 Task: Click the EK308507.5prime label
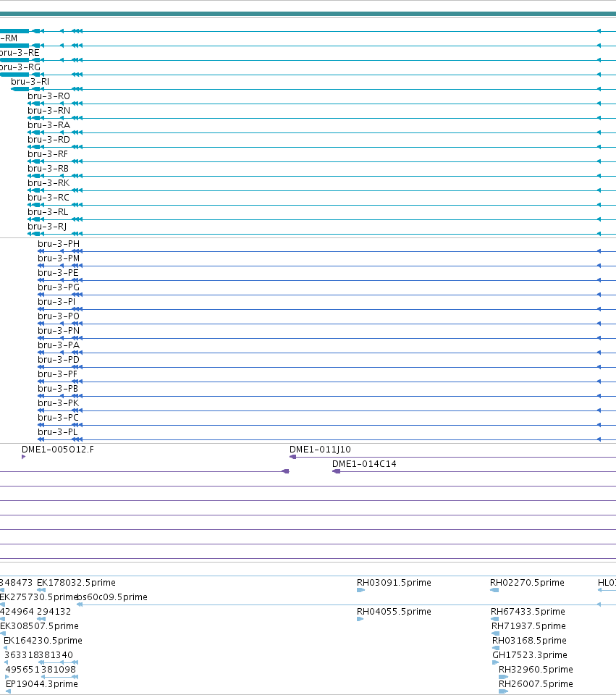click(x=39, y=626)
